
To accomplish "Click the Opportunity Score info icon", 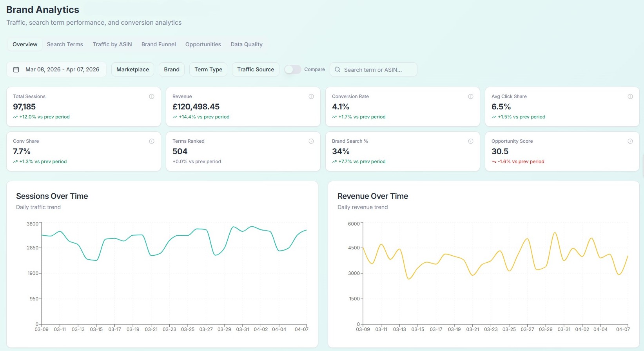I will tap(630, 141).
